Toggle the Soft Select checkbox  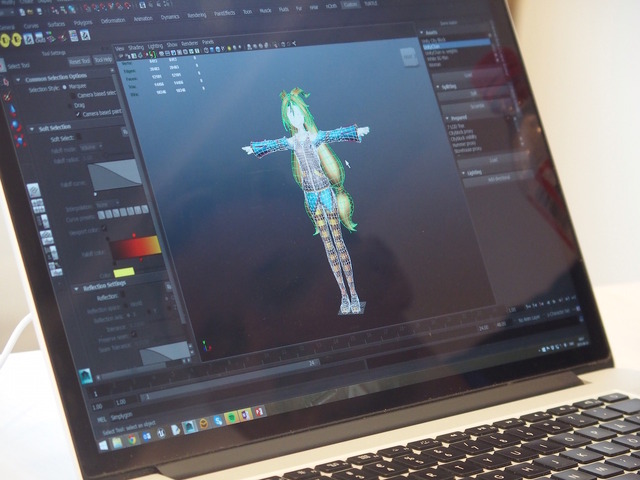[79, 138]
